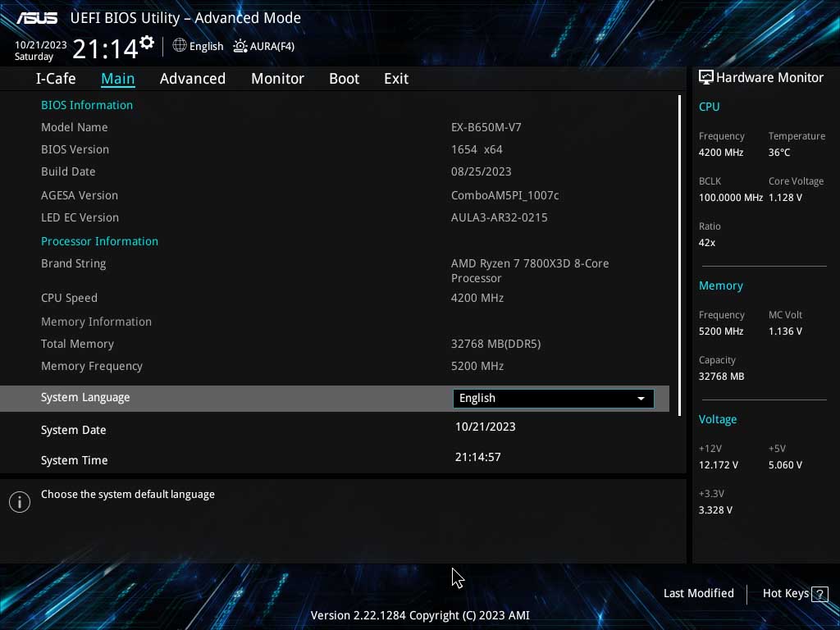
Task: Click the Hardware Monitor Voltage heading
Action: point(718,419)
